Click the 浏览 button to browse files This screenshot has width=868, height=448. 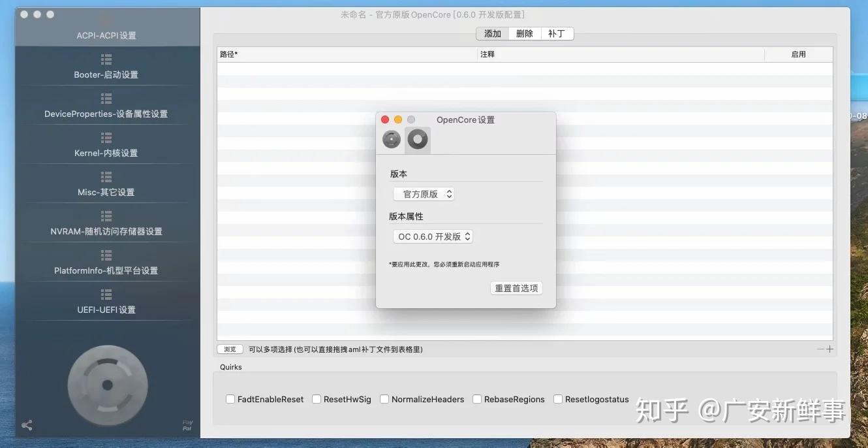click(230, 349)
